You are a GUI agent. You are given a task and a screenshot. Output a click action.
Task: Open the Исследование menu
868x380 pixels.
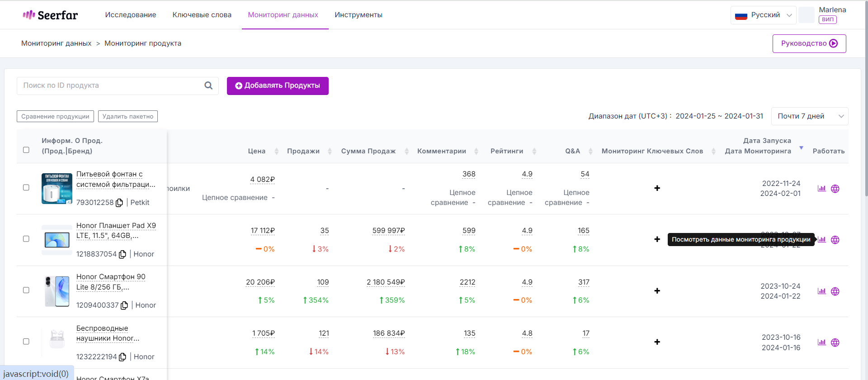pos(131,15)
